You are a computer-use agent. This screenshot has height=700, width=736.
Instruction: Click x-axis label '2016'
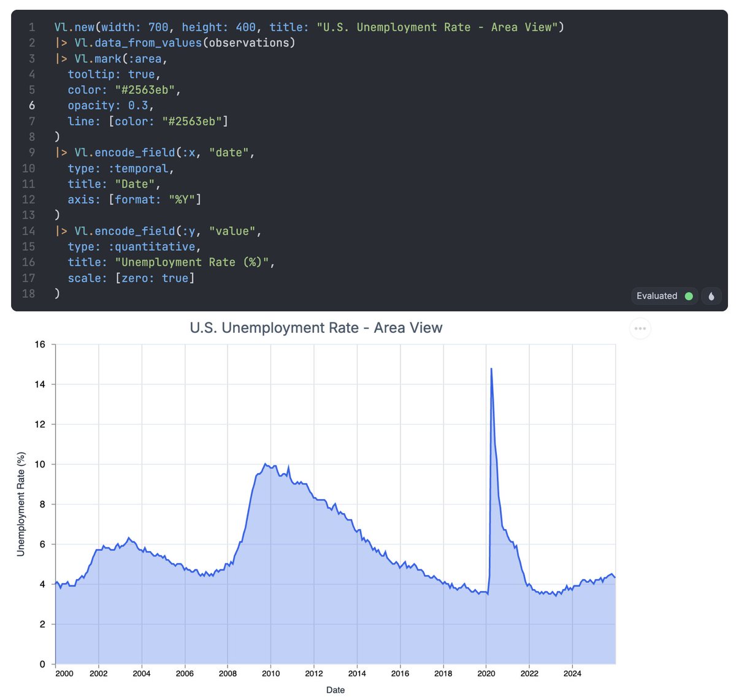400,674
